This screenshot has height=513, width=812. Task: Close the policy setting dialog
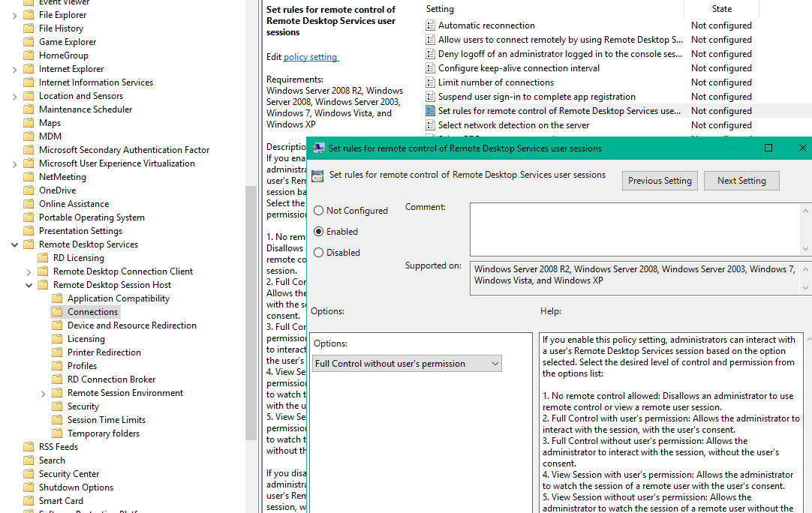coord(802,148)
